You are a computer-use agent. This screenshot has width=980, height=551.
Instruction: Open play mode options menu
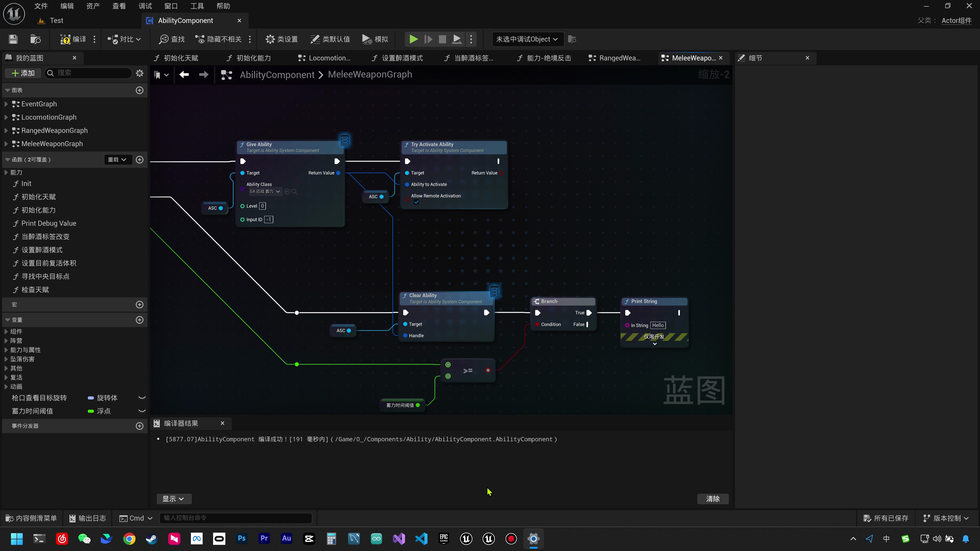(471, 39)
